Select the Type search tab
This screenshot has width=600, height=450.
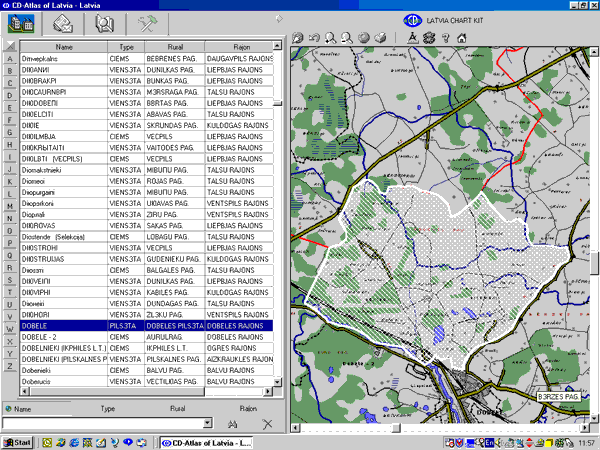[108, 409]
